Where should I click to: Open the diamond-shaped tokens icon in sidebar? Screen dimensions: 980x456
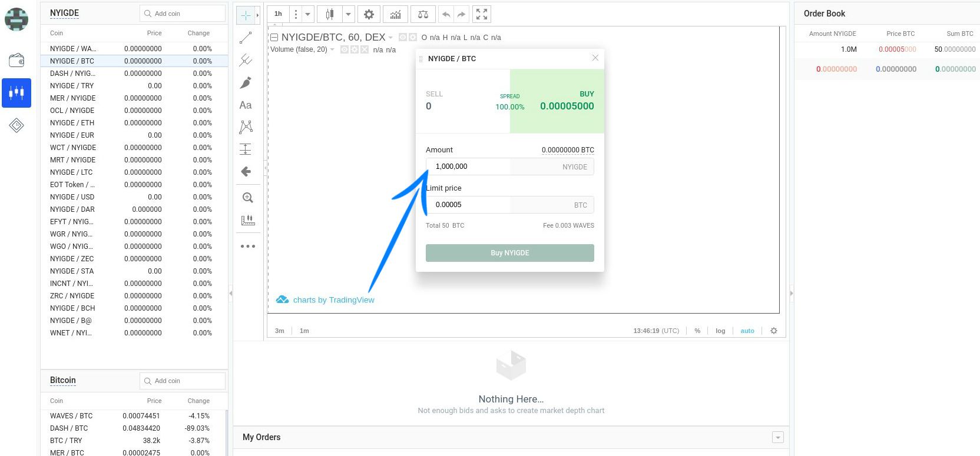point(16,125)
